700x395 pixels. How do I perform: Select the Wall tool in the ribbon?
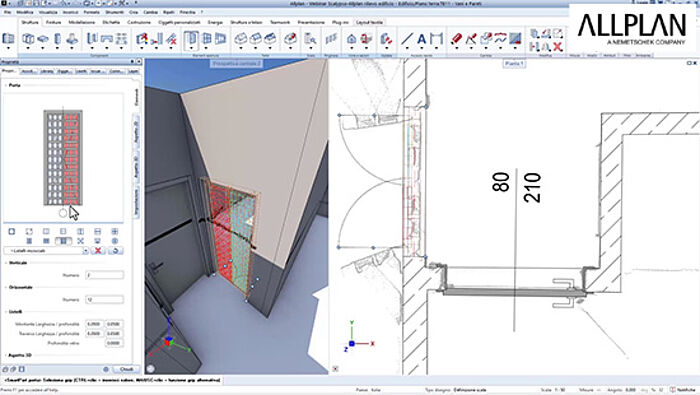[28, 39]
